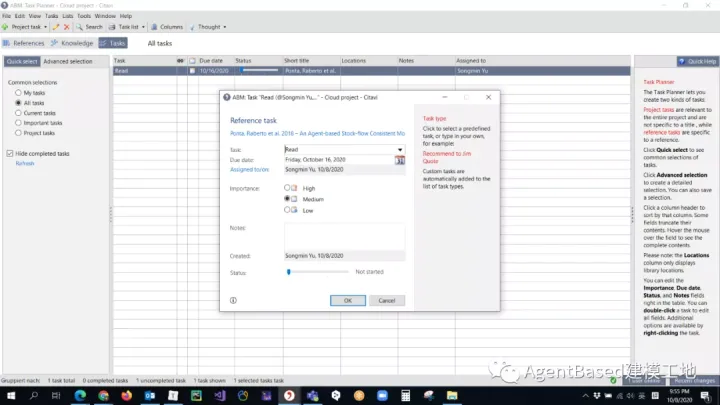Click the Assigned to column header
720x405 pixels.
coord(542,61)
